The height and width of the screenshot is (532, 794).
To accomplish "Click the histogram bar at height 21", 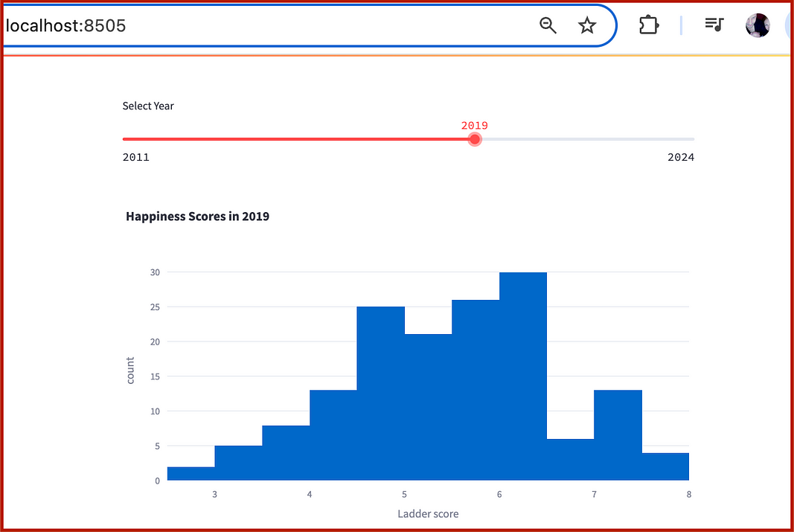I will (429, 407).
